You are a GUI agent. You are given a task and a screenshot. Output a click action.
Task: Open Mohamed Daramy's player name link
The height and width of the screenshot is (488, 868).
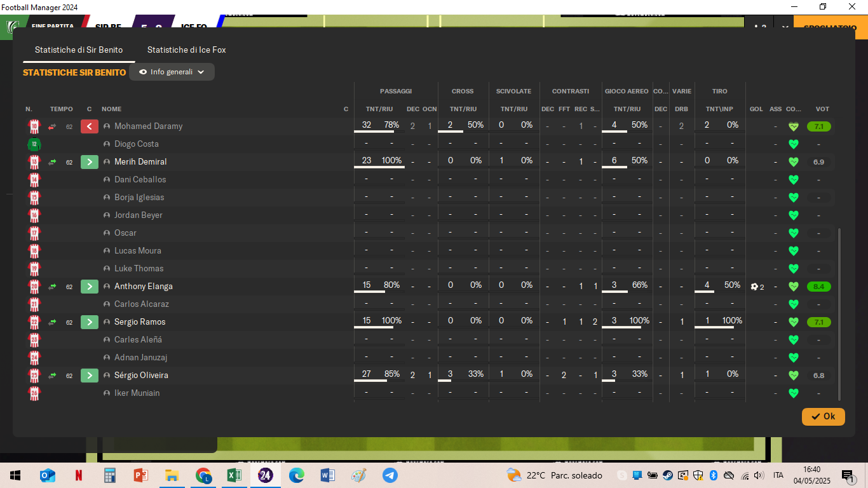[x=149, y=126]
